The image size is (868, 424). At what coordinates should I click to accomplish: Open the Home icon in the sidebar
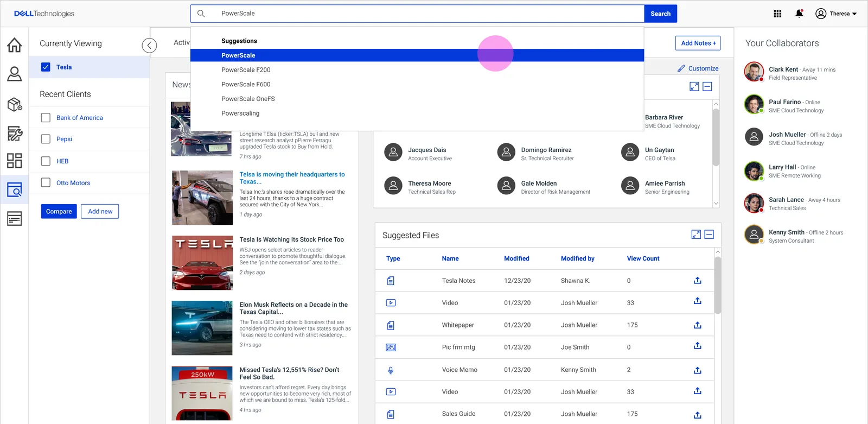point(15,45)
